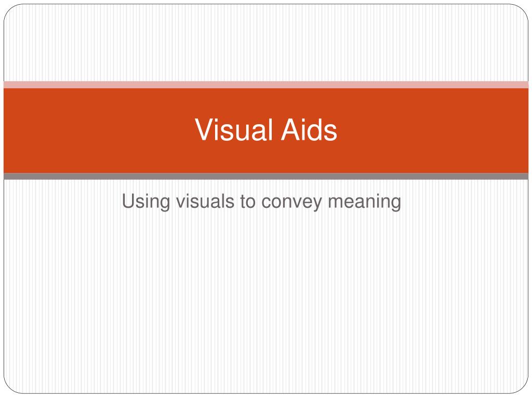The width and height of the screenshot is (532, 399).
Task: Click the word 'convey' in the subtitle
Action: (291, 203)
